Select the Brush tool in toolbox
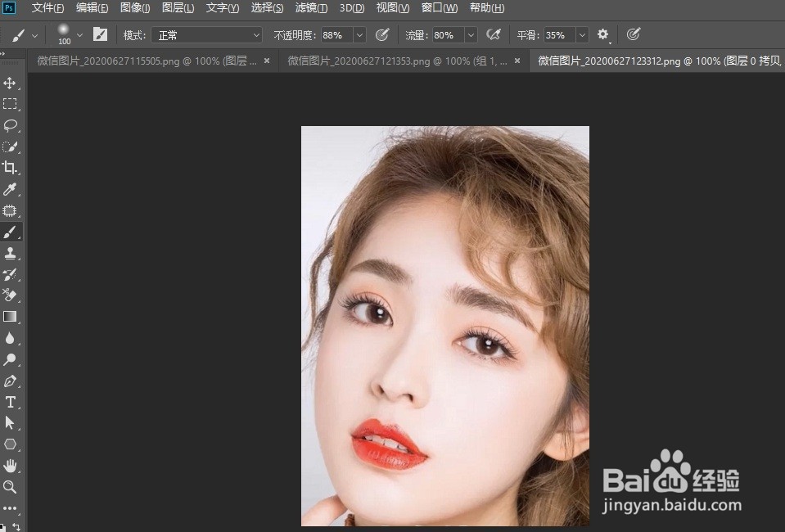This screenshot has height=532, width=785. click(10, 232)
